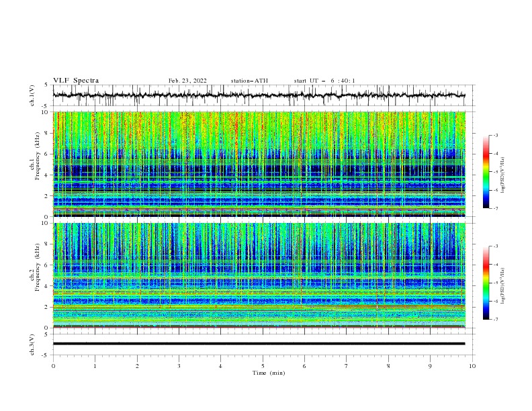Click the "-7" tick on the ch.1 colorbar
532x411 pixels.
(x=495, y=208)
